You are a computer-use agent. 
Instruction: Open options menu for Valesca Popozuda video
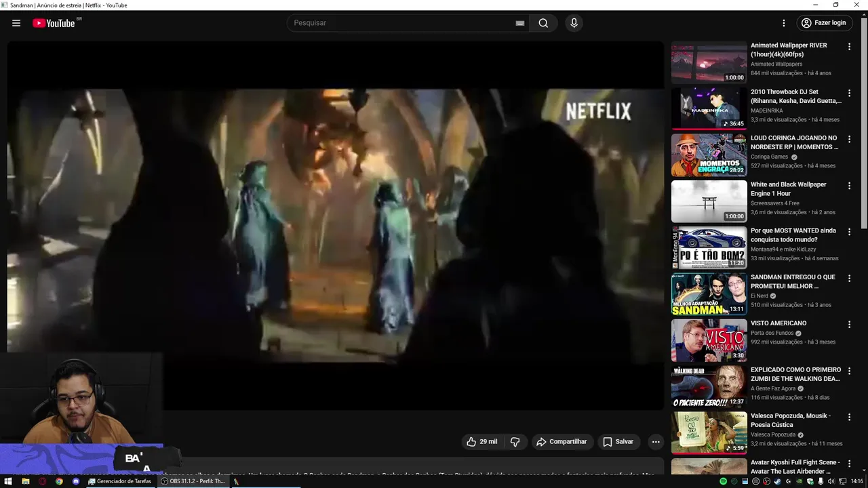[x=849, y=417]
